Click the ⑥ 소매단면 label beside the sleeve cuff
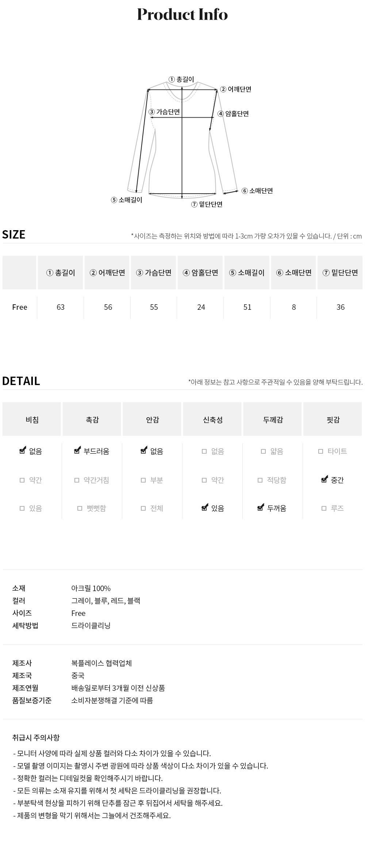This screenshot has height=868, width=365. (257, 191)
